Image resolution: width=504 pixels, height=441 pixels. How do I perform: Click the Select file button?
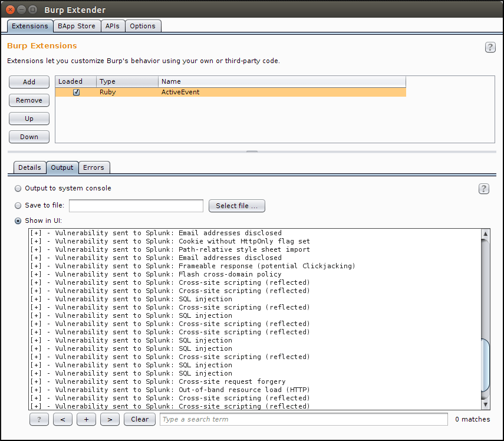click(x=237, y=206)
